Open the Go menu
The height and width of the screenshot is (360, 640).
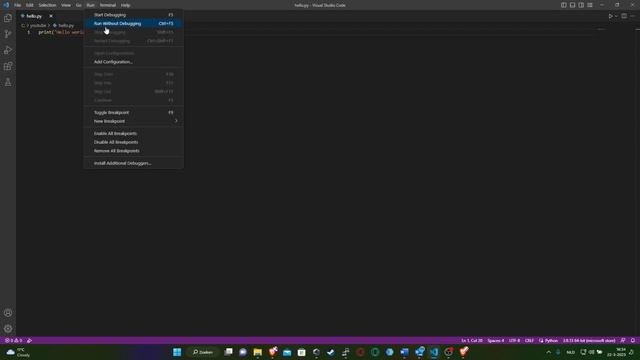click(x=78, y=5)
